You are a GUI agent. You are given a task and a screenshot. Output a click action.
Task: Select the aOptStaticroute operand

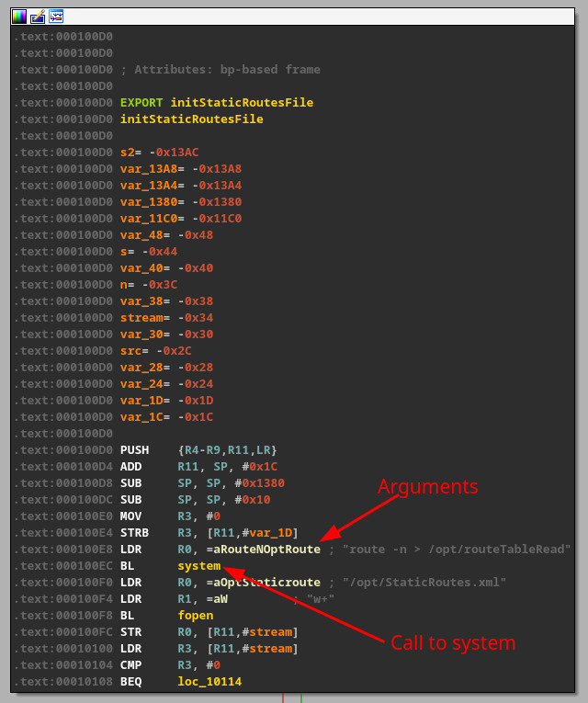[266, 583]
